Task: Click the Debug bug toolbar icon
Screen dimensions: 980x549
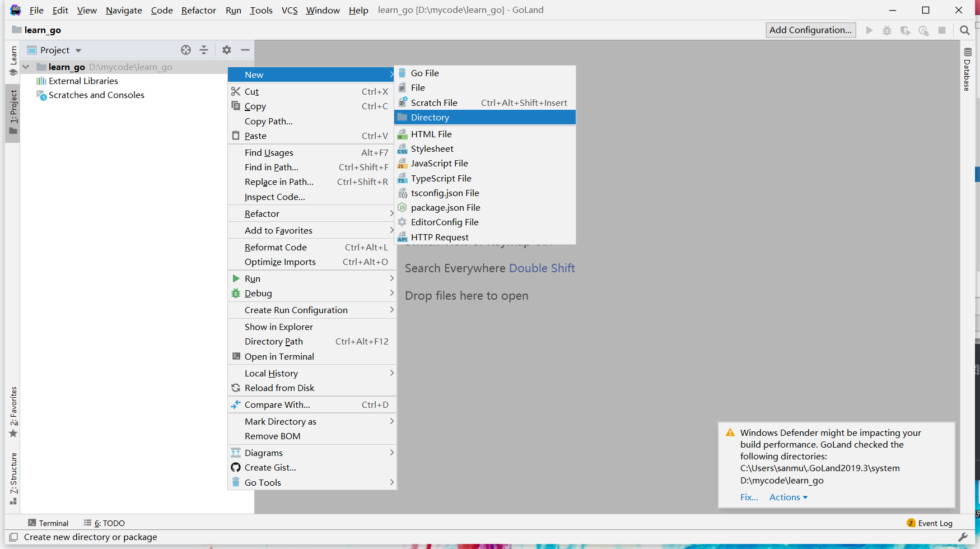Action: coord(887,30)
